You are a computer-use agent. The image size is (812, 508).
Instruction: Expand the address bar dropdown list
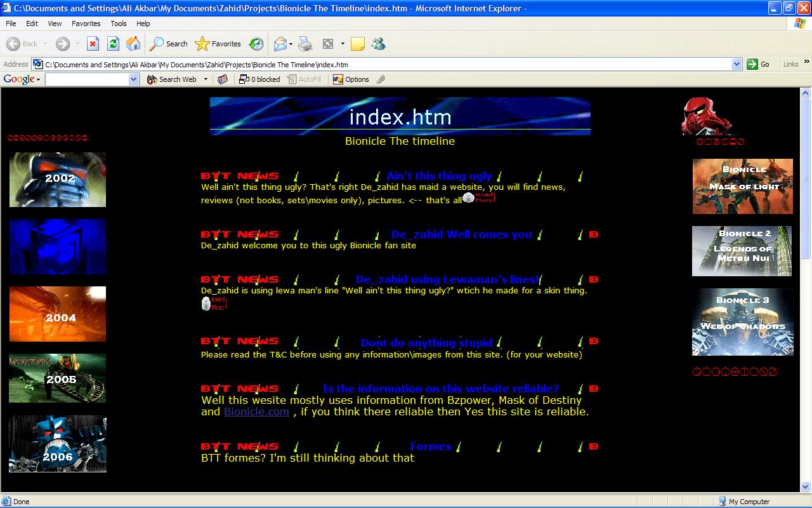pos(737,64)
